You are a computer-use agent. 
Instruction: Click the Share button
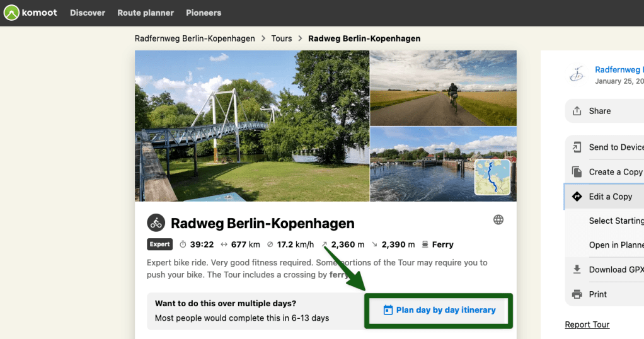tap(604, 111)
